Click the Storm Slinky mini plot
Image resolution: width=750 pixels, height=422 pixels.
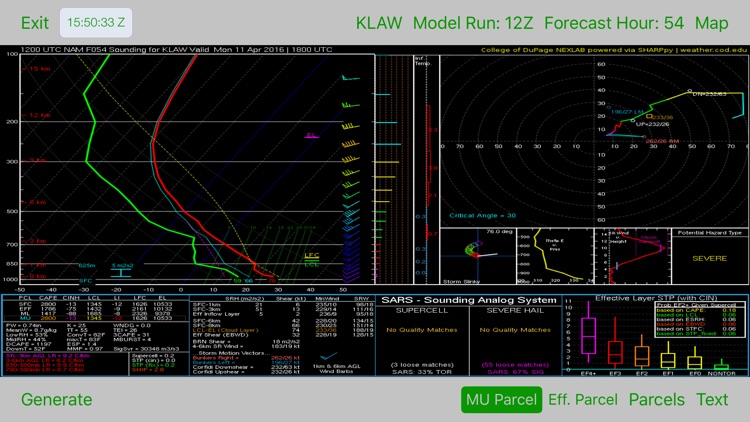pyautogui.click(x=478, y=256)
